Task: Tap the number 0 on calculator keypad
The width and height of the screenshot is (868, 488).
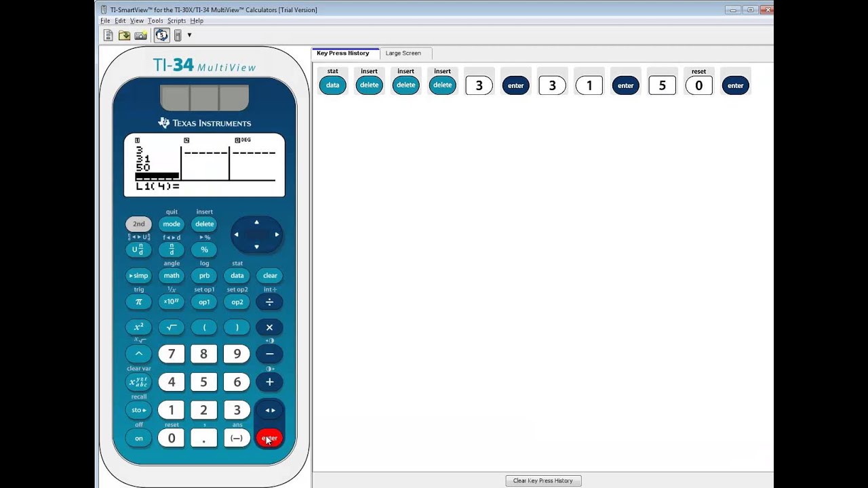Action: (172, 438)
